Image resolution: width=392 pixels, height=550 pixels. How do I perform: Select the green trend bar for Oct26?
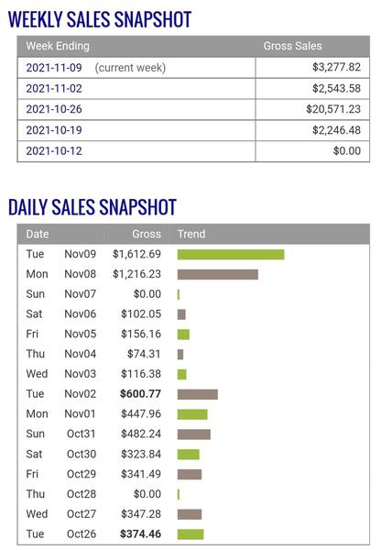pos(191,534)
